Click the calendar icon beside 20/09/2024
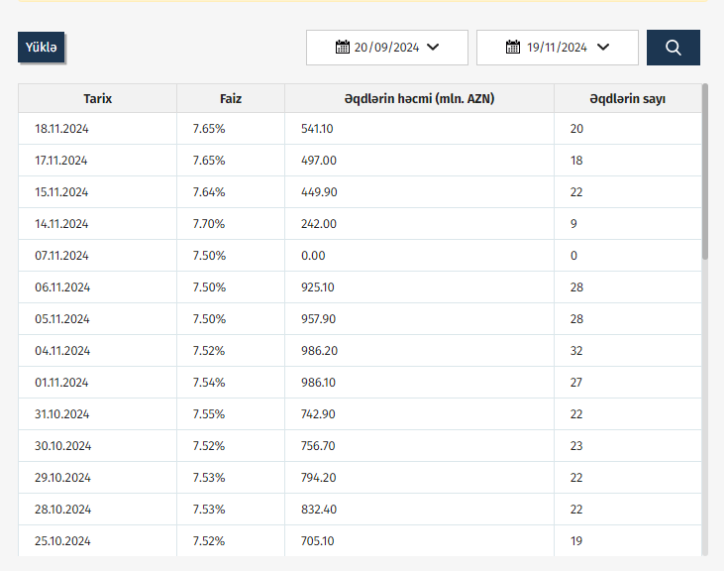Viewport: 728px width, 571px height. tap(343, 48)
